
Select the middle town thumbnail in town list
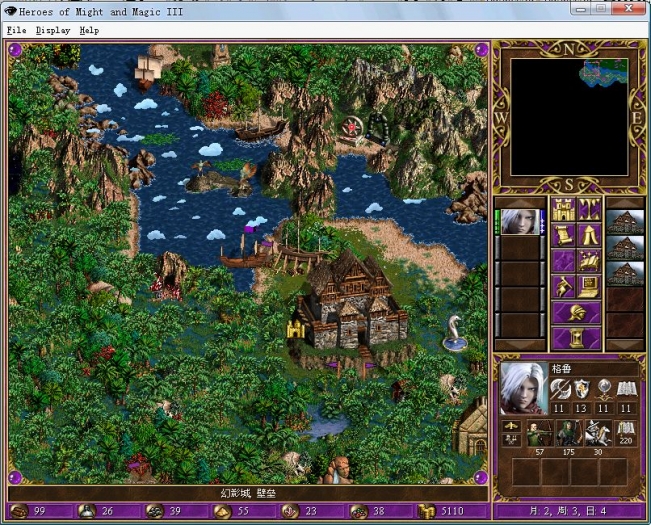tap(625, 247)
